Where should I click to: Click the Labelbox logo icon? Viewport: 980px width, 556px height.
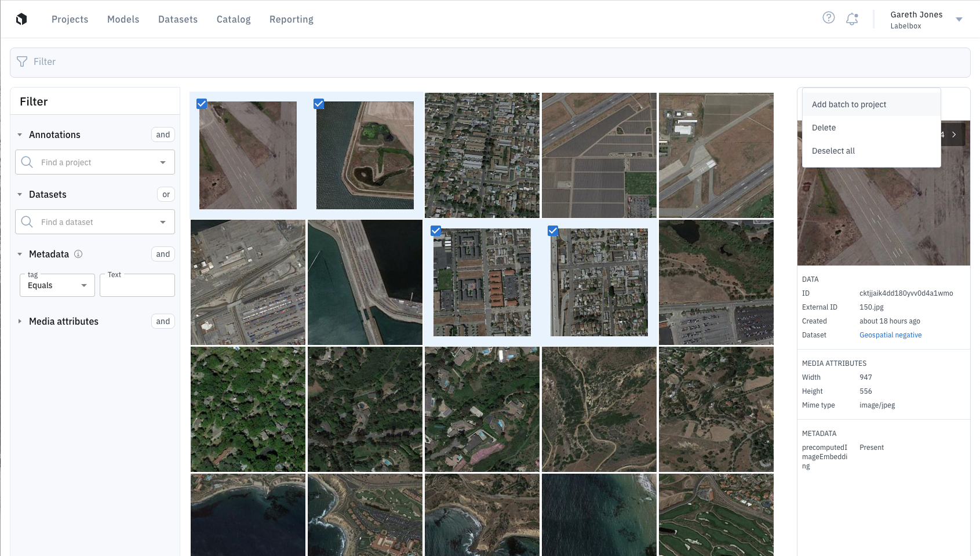coord(21,19)
